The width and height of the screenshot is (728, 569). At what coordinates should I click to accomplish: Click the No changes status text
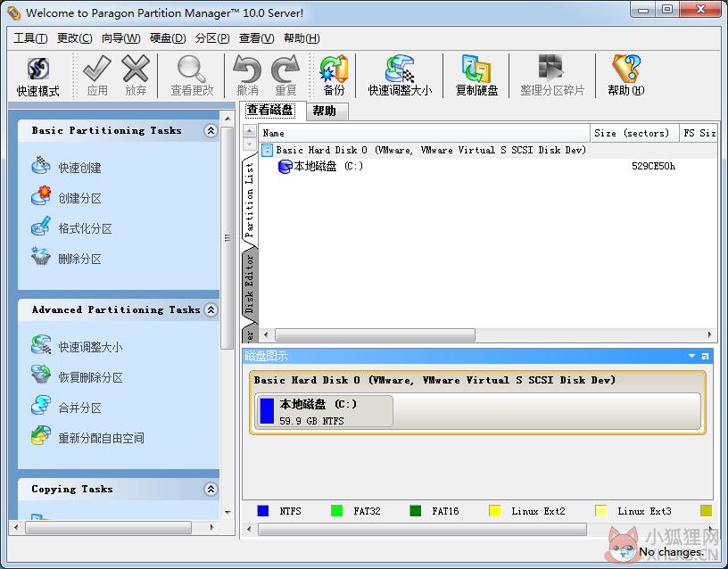(672, 552)
